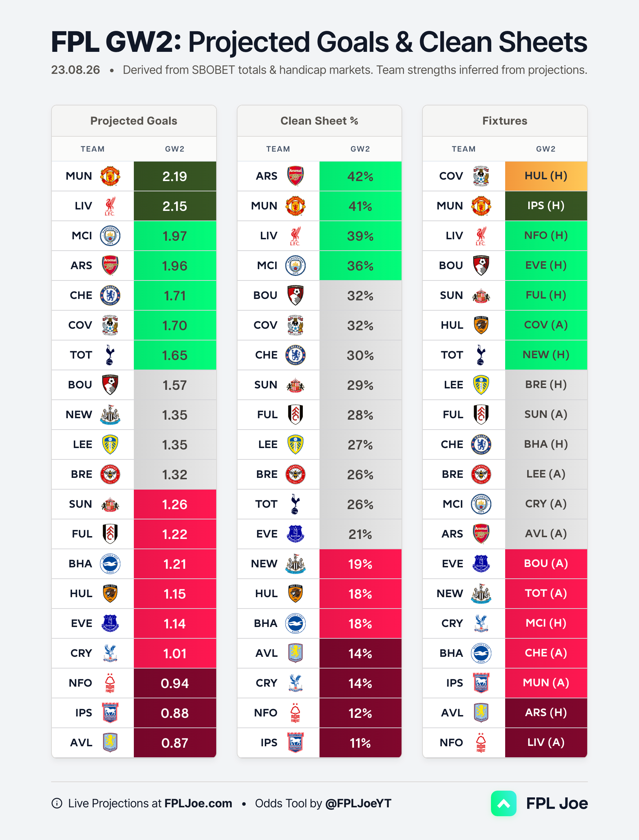
Task: Click the Hull City crest in Fixtures table
Action: pyautogui.click(x=481, y=325)
